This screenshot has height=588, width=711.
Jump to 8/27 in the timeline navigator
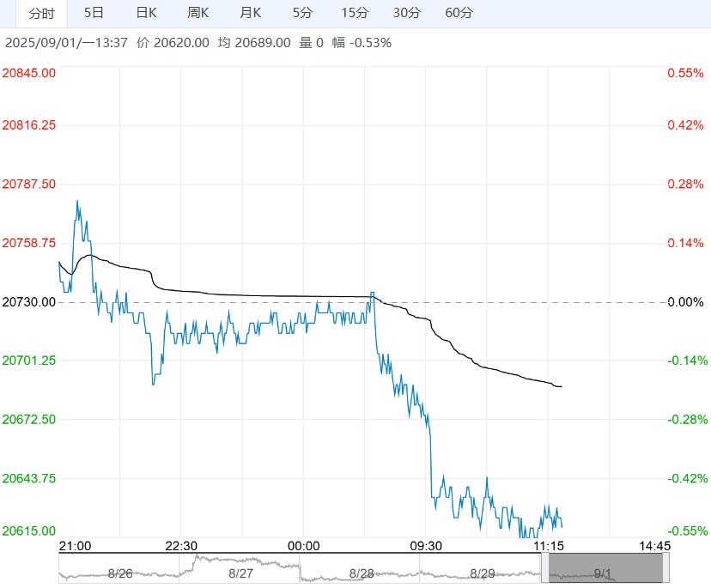click(x=240, y=572)
